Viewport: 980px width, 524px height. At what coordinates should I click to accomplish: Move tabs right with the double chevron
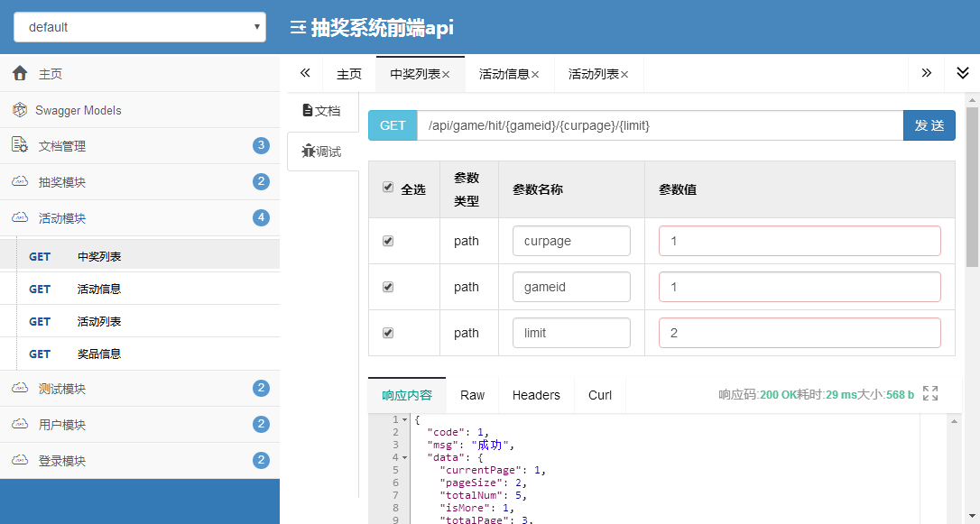[926, 73]
